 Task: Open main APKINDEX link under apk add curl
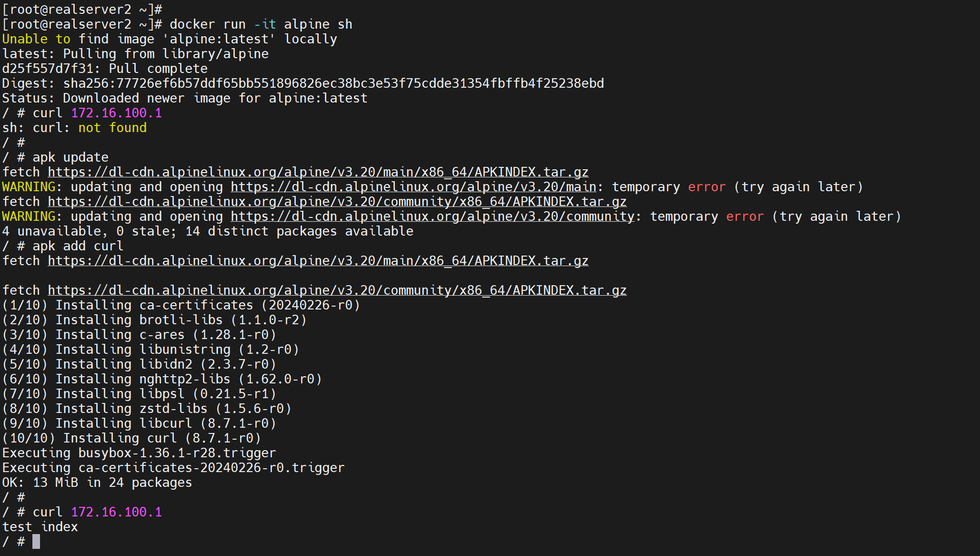click(318, 261)
